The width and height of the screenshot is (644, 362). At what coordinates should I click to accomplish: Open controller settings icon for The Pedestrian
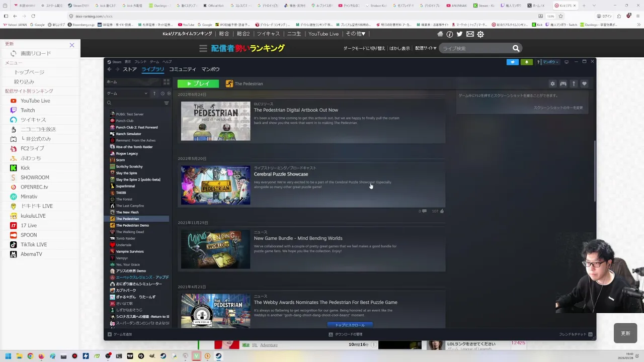[x=563, y=83]
